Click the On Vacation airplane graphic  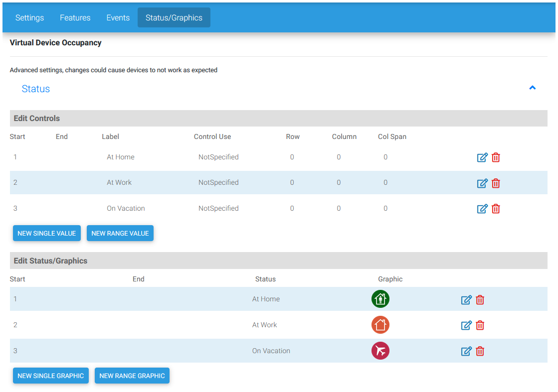point(380,351)
